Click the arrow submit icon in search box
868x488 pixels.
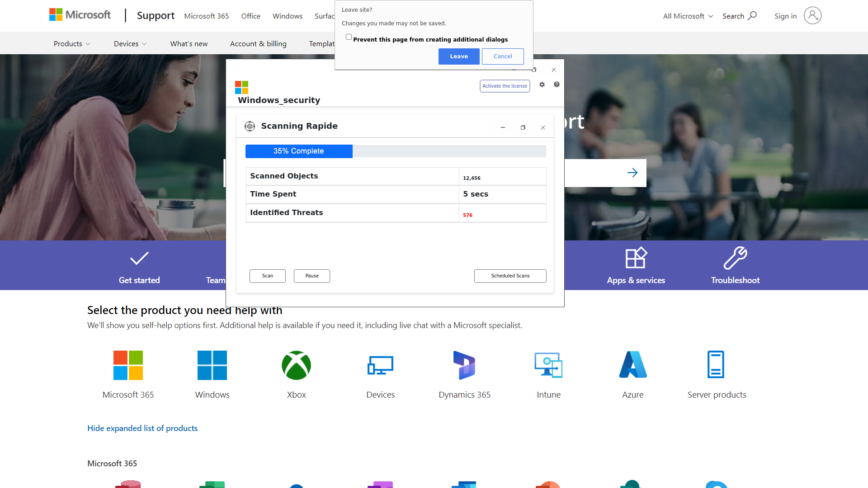pos(632,173)
